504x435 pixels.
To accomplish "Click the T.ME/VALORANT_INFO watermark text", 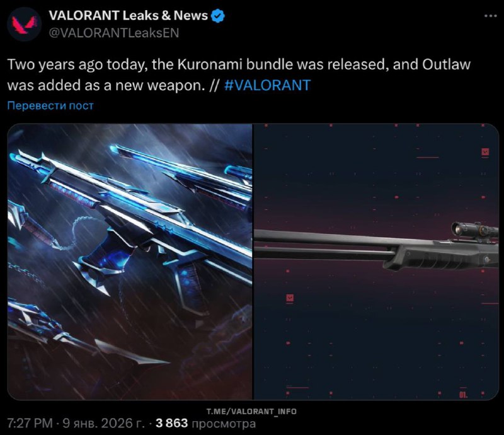I will point(251,411).
